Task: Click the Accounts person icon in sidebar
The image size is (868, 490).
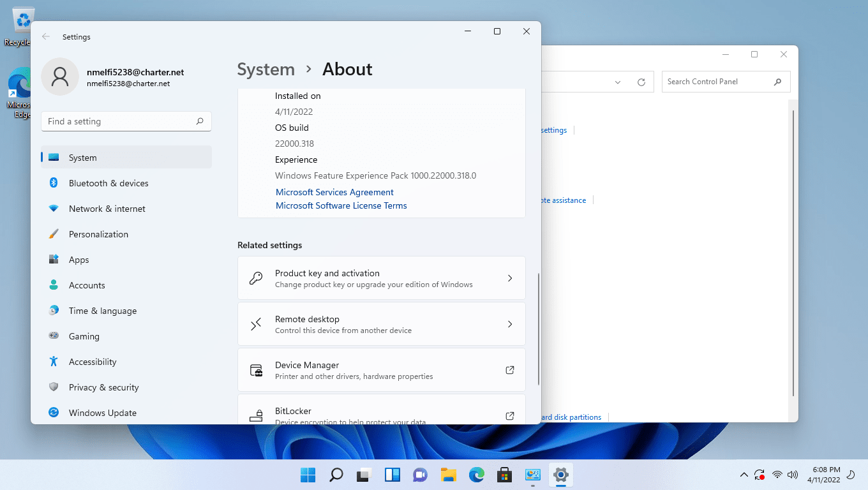Action: [54, 285]
